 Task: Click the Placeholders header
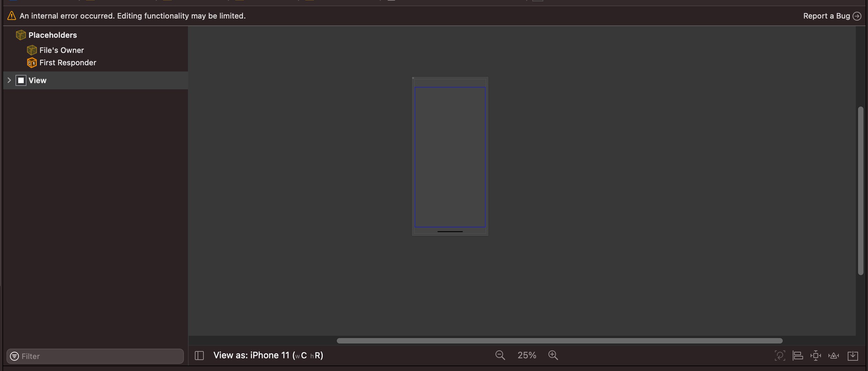53,35
